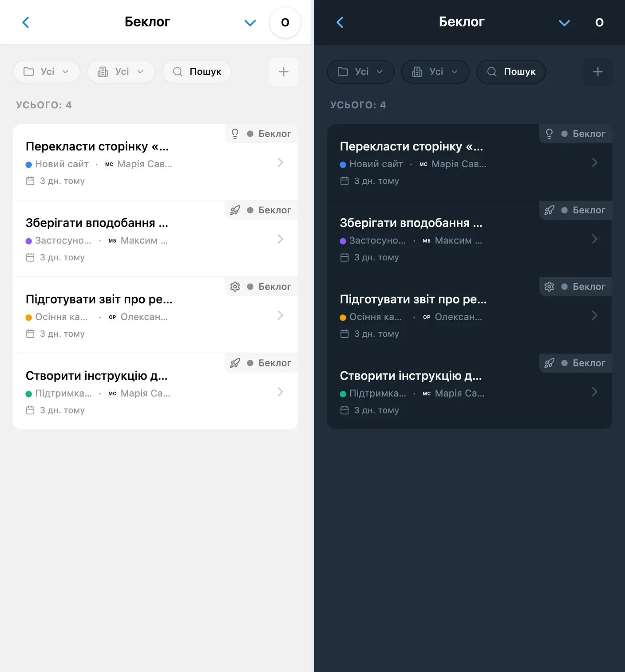Open task title Перекласти сторінку in light panel

[97, 146]
